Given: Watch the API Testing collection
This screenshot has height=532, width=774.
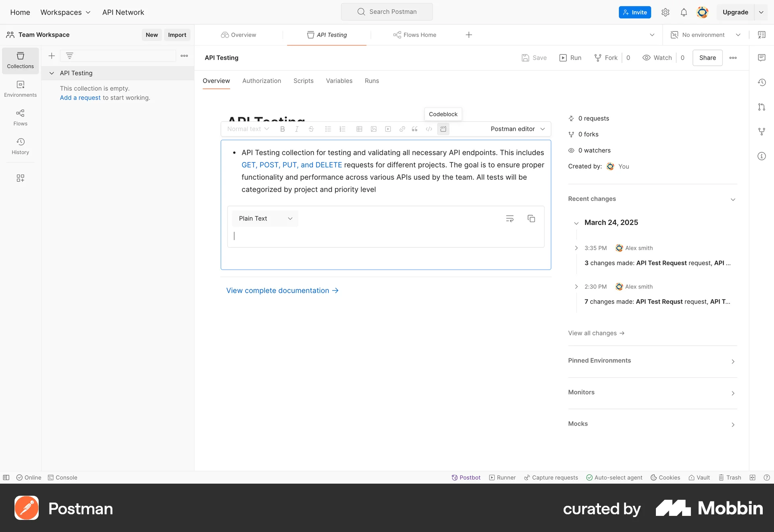Looking at the screenshot, I should (x=657, y=58).
